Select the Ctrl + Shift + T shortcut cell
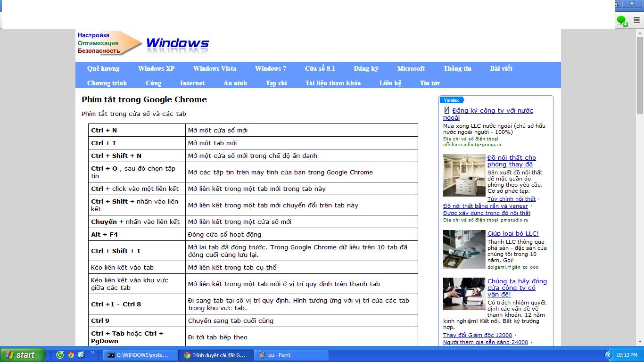The height and width of the screenshot is (362, 644). (x=137, y=251)
